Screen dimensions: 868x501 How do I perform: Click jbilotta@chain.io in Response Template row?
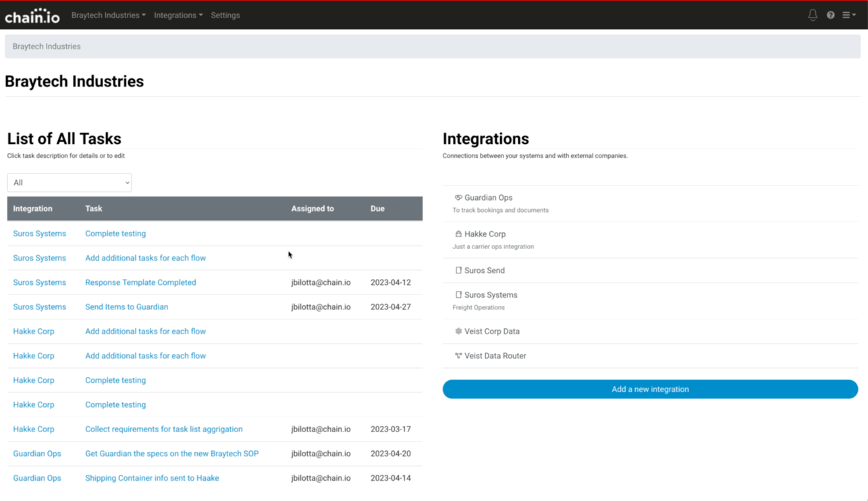pos(321,282)
